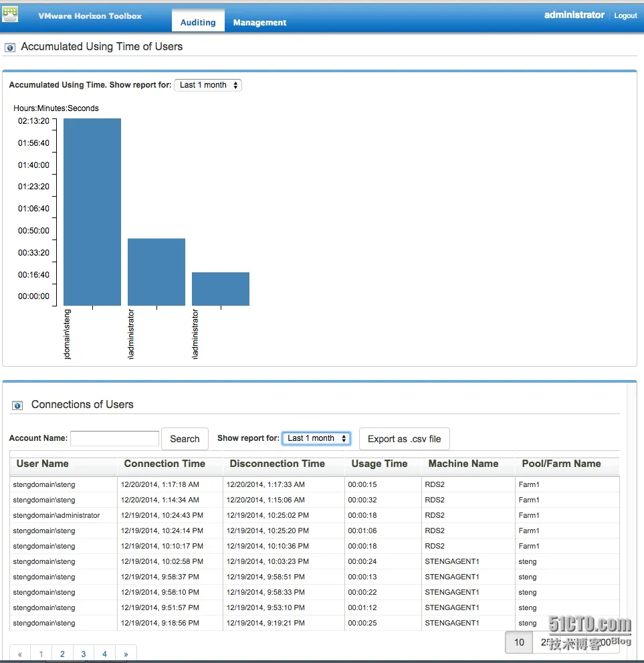Click page 1 in pagination

pyautogui.click(x=41, y=654)
